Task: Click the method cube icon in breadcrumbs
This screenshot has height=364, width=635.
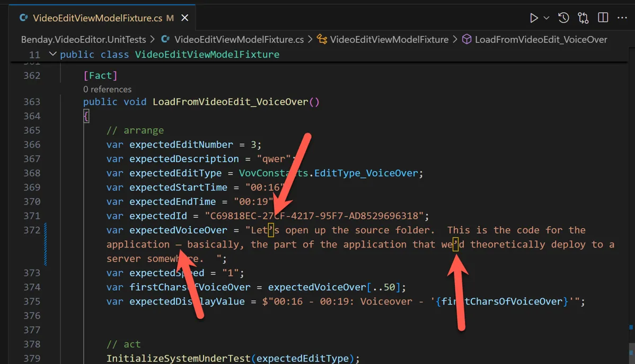Action: point(466,39)
